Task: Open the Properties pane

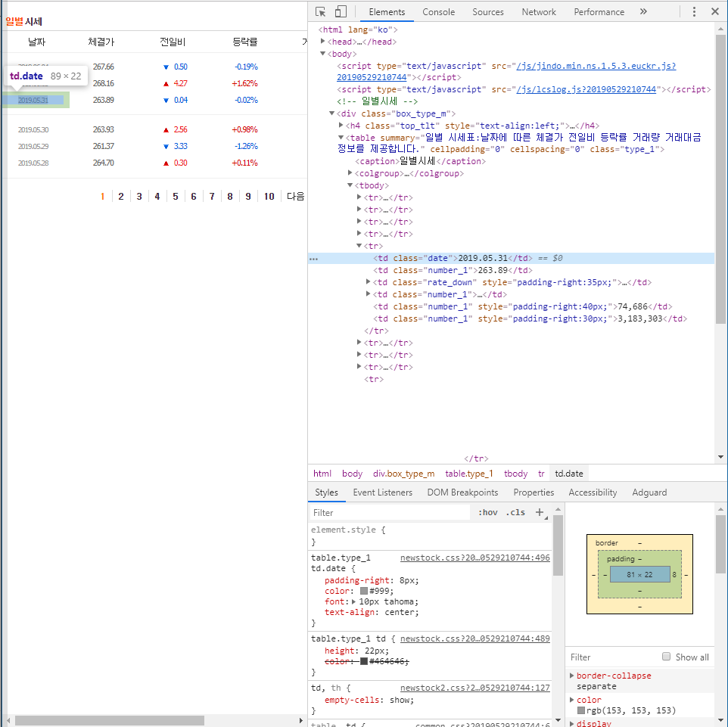Action: click(x=534, y=492)
